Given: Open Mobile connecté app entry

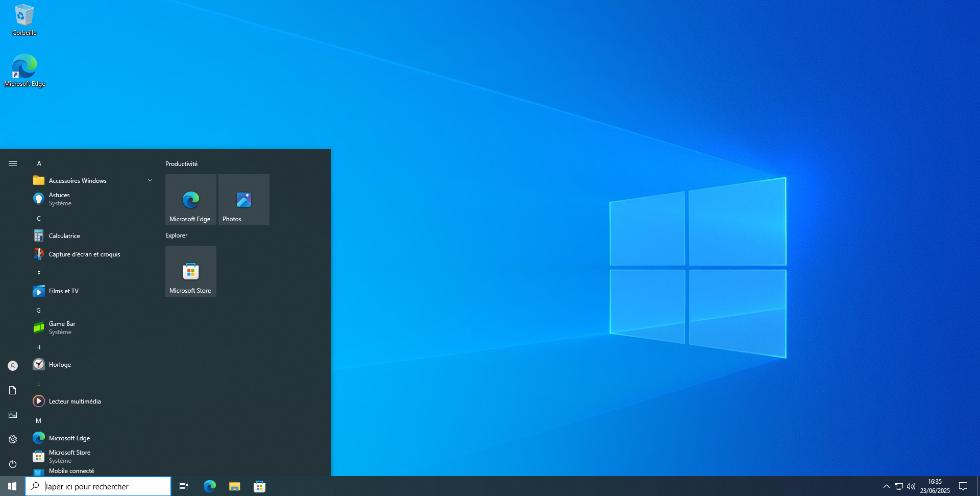Looking at the screenshot, I should 93,471.
